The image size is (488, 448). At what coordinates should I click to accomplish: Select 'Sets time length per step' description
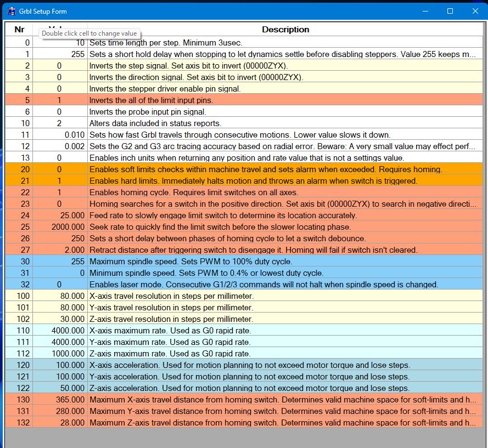[x=285, y=43]
